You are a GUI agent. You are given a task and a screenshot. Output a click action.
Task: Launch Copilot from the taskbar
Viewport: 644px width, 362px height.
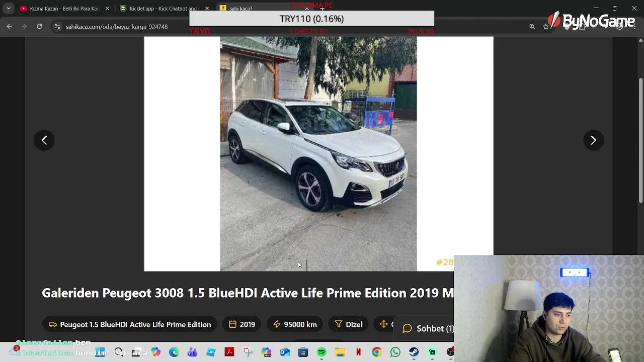tap(155, 352)
